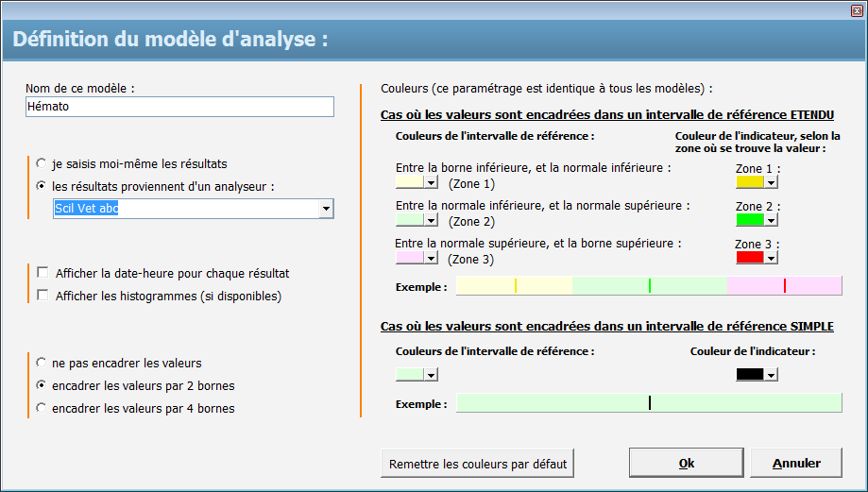
Task: Enable 'Afficher la date-heure pour chaque résultat'
Action: (x=43, y=273)
